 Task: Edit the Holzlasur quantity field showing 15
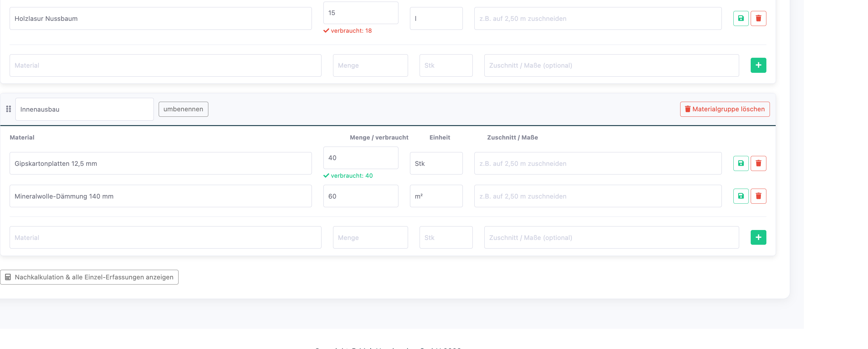coord(361,13)
